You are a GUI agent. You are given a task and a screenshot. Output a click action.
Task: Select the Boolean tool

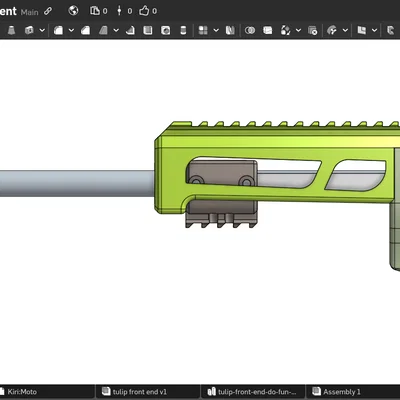click(x=250, y=30)
